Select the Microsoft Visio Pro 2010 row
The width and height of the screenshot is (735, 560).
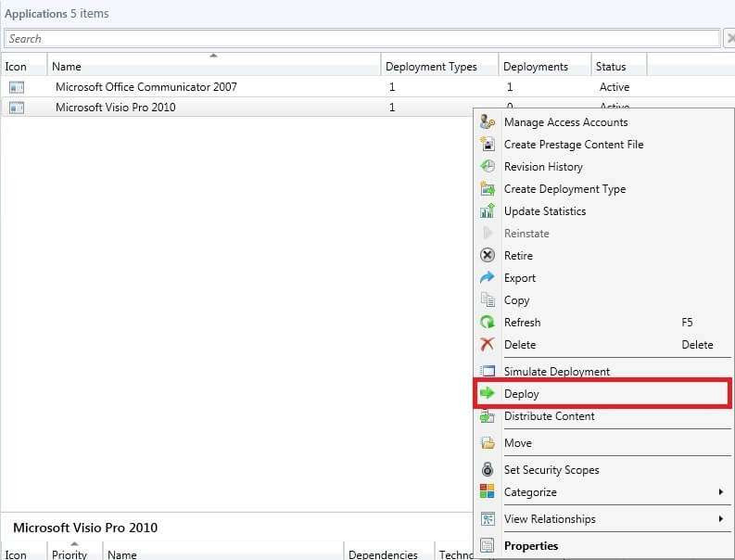[x=236, y=107]
